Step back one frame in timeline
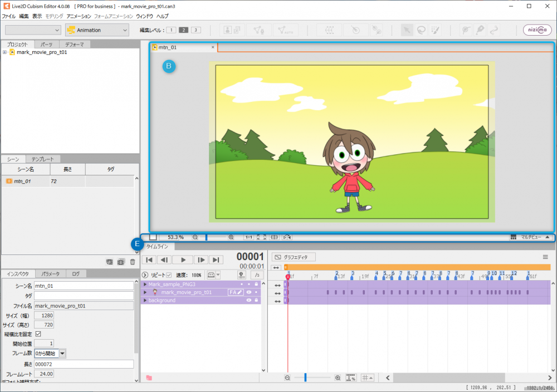 164,260
